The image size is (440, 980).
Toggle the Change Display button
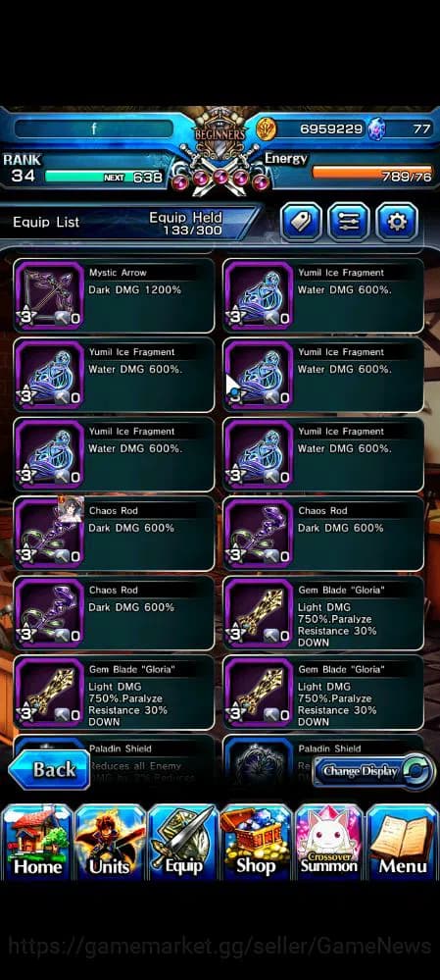373,771
